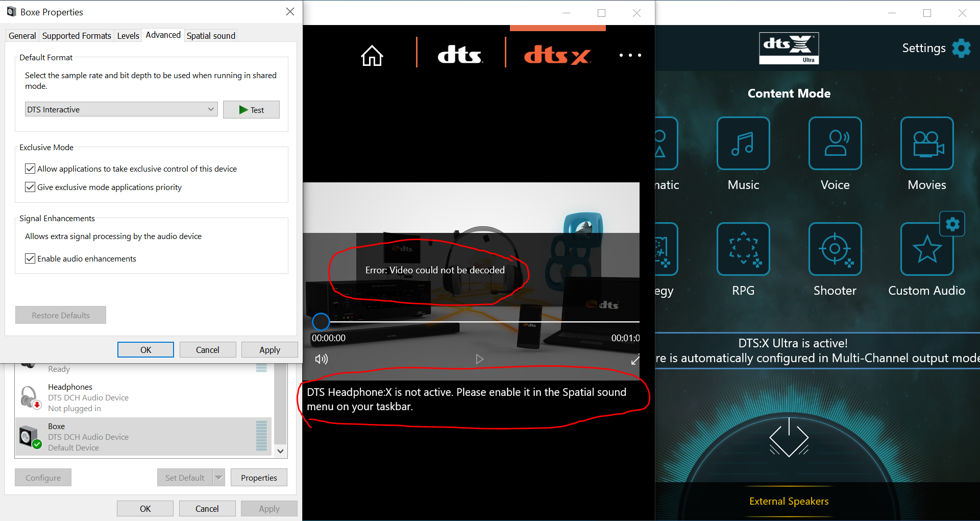The height and width of the screenshot is (521, 980).
Task: Open the three-dot more menu
Action: 630,55
